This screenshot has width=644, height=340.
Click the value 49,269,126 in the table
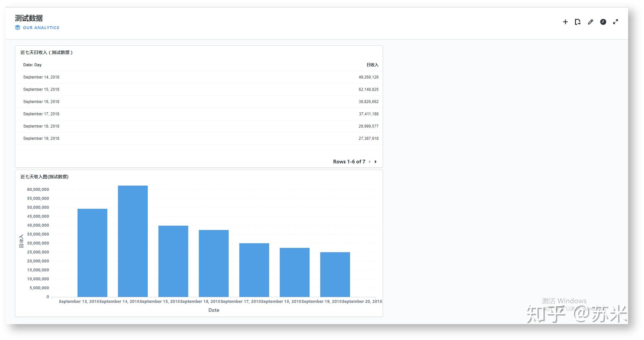tap(368, 77)
